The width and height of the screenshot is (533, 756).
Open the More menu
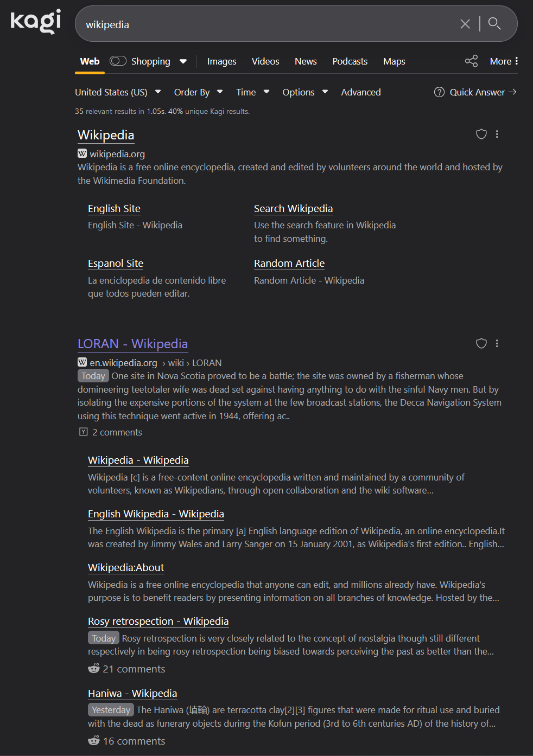coord(504,61)
